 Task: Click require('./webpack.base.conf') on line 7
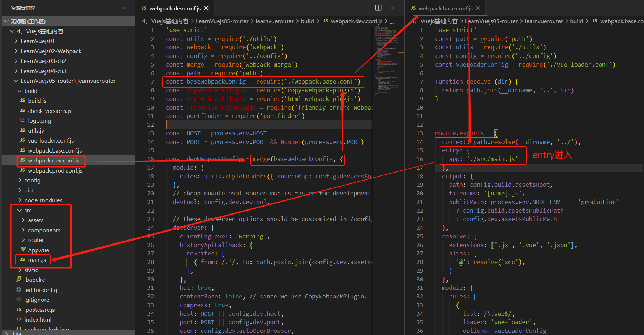point(308,82)
